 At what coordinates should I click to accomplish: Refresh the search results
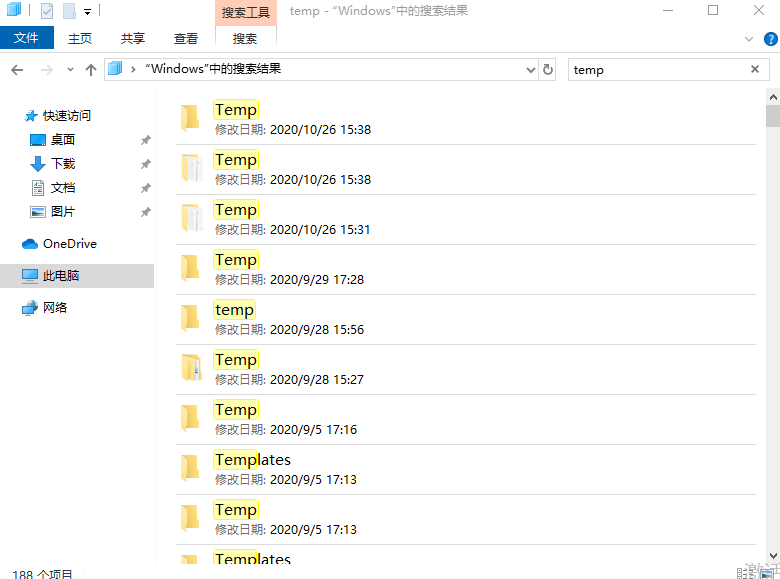pyautogui.click(x=548, y=70)
